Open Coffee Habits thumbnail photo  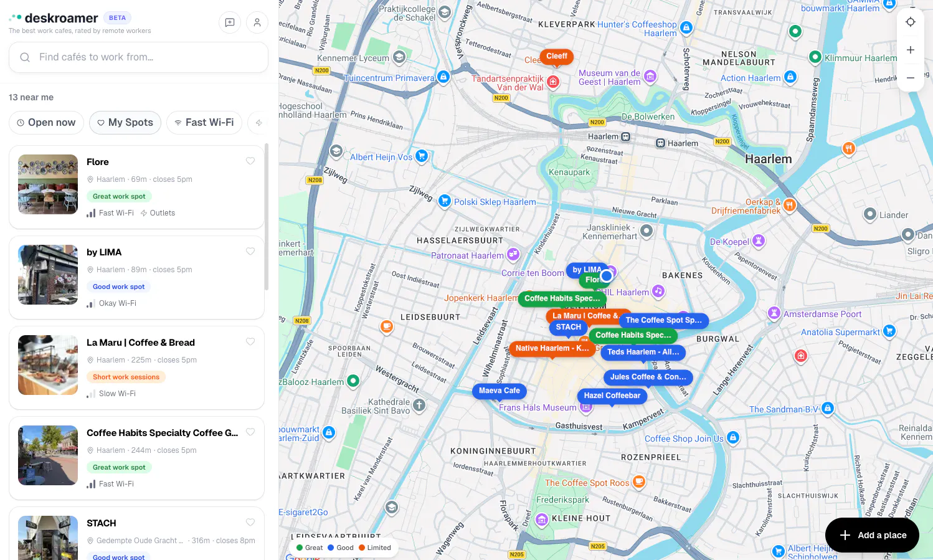click(48, 455)
